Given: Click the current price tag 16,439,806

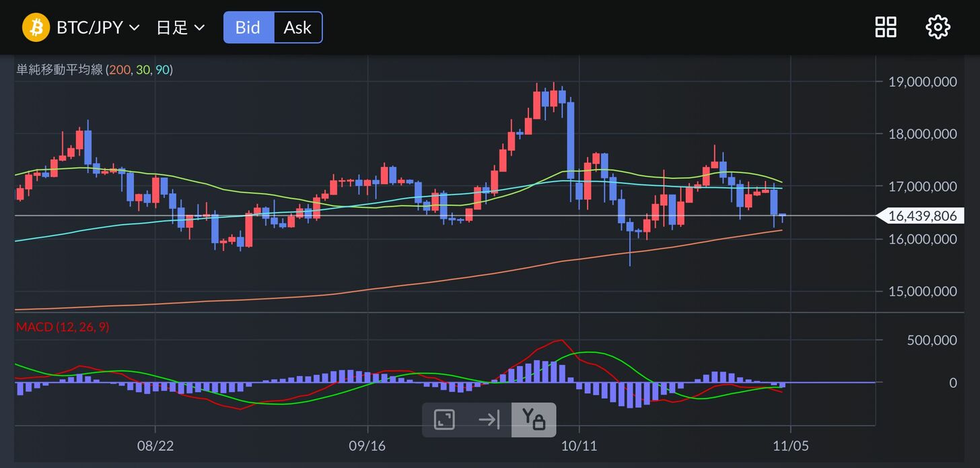Looking at the screenshot, I should tap(921, 216).
